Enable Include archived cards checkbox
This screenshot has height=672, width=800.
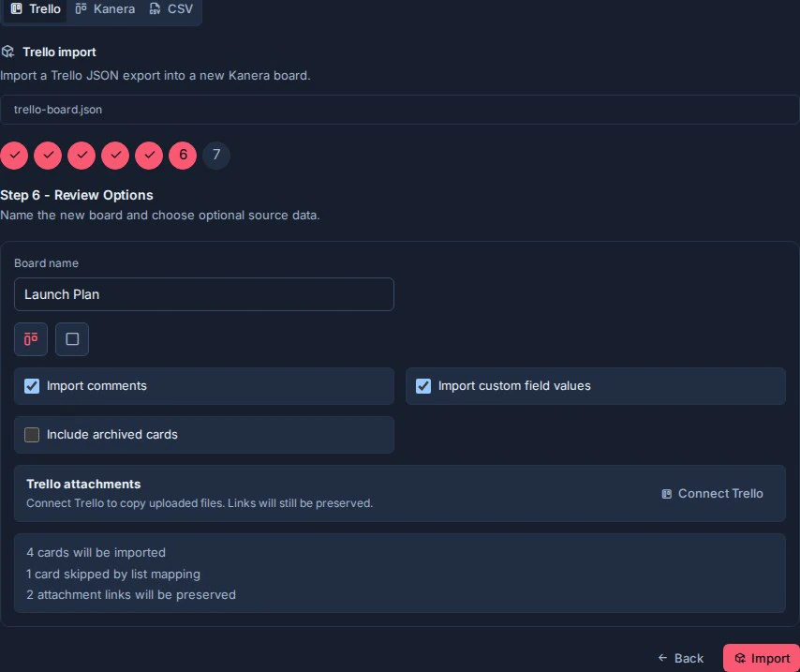click(32, 435)
